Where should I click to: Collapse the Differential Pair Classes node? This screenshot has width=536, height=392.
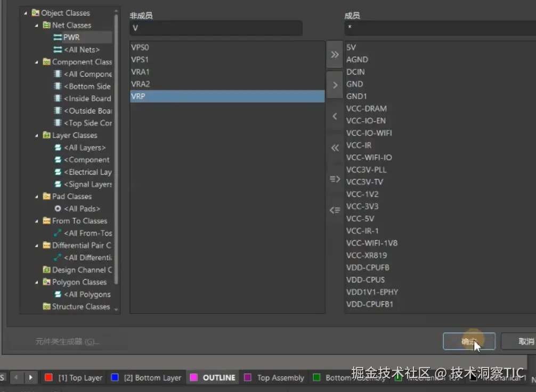click(x=37, y=246)
